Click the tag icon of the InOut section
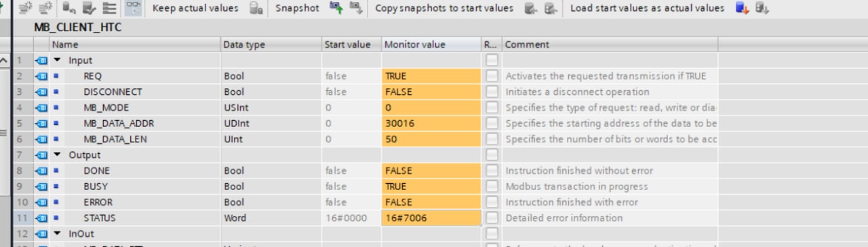 pos(41,233)
